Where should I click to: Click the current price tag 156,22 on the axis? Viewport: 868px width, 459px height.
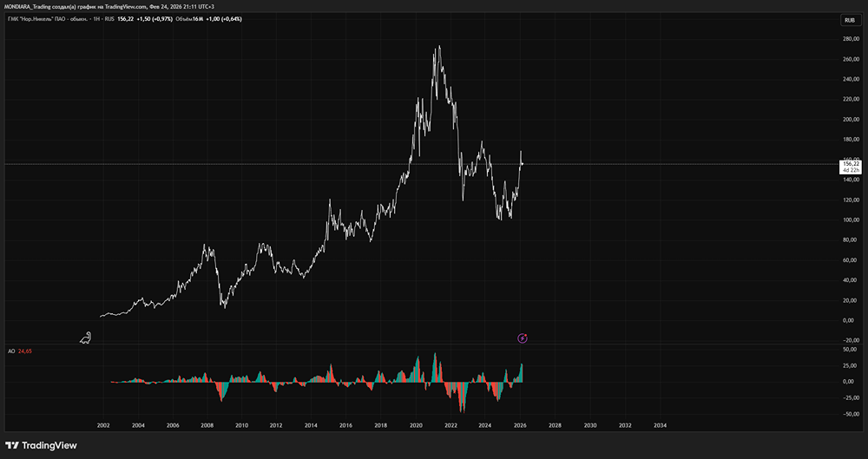[x=851, y=164]
